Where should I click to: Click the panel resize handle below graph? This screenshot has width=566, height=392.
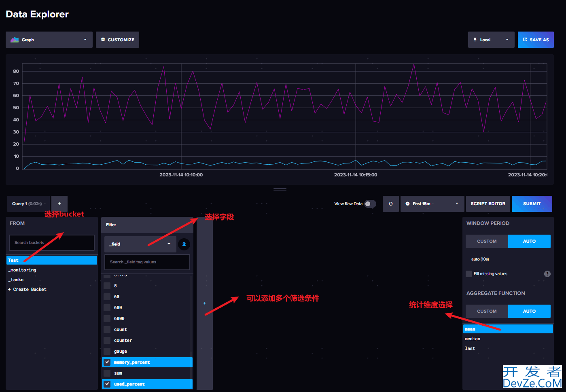280,189
